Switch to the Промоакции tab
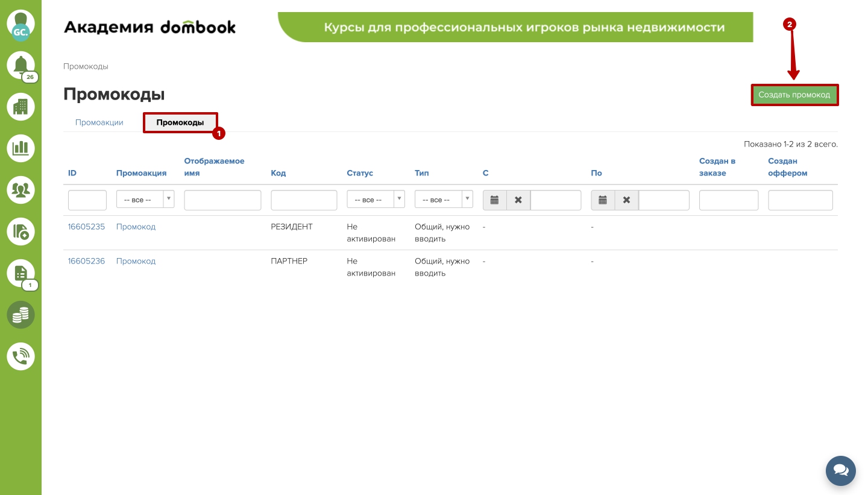Screen dimensions: 868x495 99,122
